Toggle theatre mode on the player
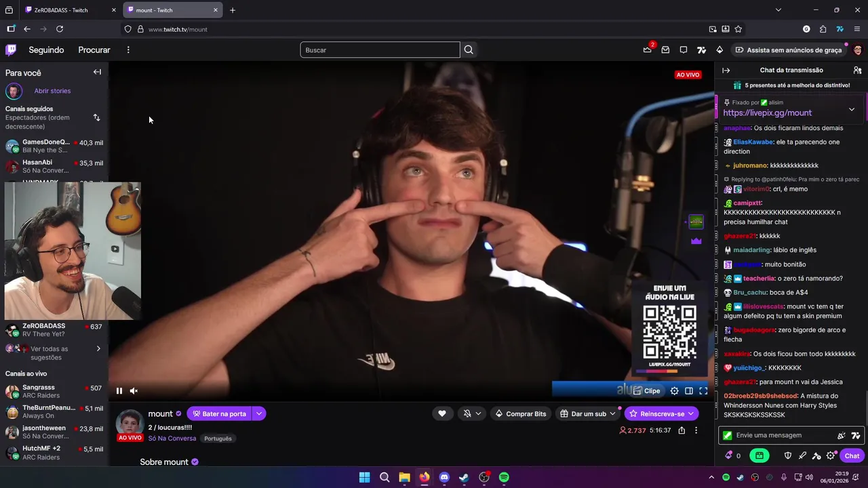 point(689,390)
